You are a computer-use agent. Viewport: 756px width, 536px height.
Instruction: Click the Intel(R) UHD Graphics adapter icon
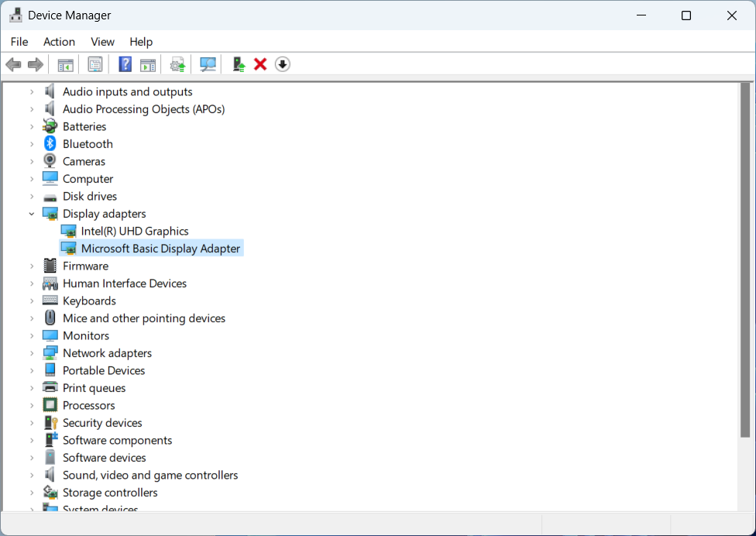69,232
